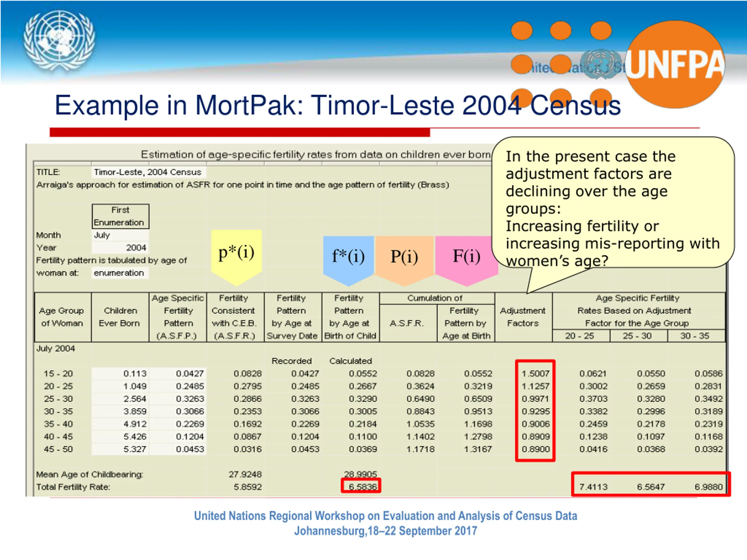Viewport: 747px width, 560px height.
Task: Click the 'Calculated' label above the values
Action: click(x=350, y=361)
